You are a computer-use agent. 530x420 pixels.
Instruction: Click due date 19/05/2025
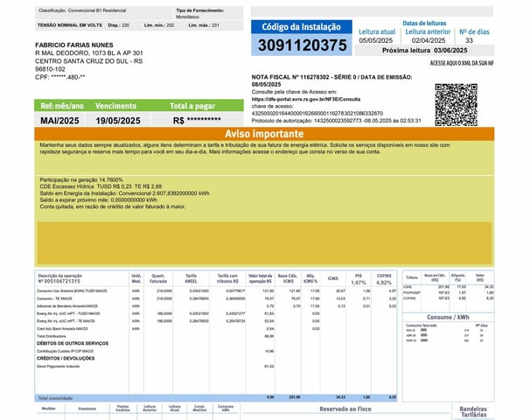[118, 121]
